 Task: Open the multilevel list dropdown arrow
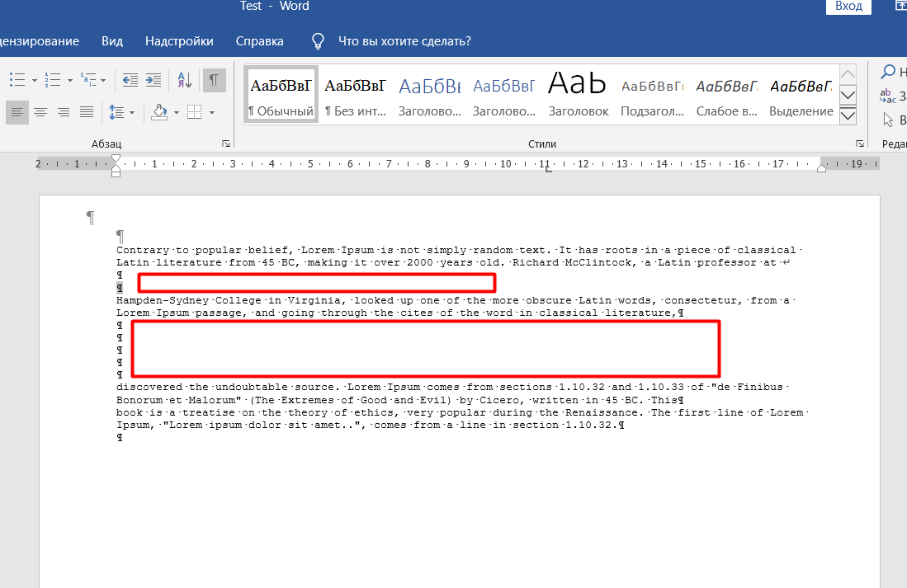104,81
